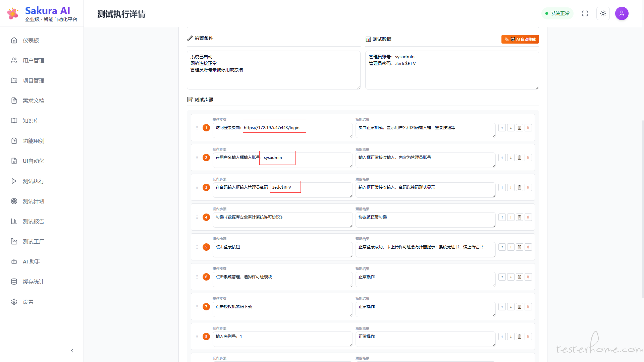Viewport: 644px width, 362px height.
Task: Toggle the light/dark theme sun icon
Action: tap(603, 13)
